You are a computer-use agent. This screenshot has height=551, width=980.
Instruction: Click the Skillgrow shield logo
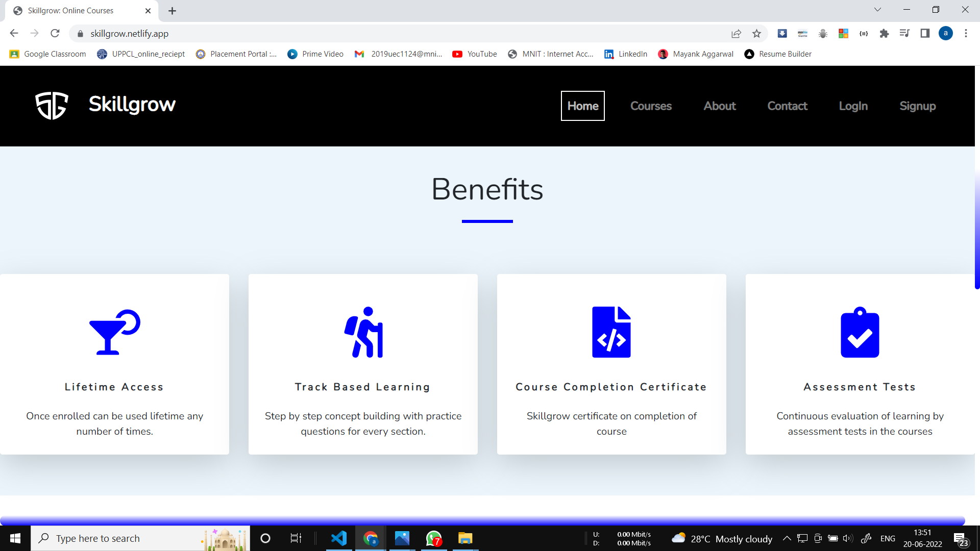[x=52, y=106]
